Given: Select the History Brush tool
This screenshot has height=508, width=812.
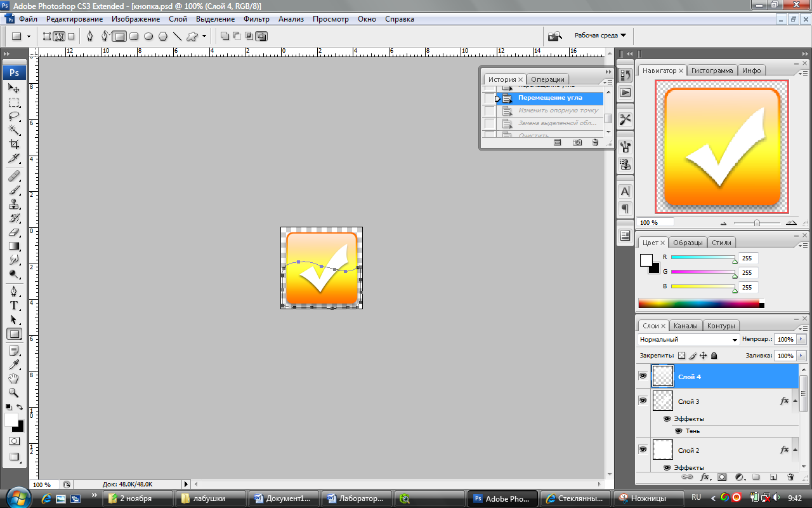Looking at the screenshot, I should tap(14, 218).
